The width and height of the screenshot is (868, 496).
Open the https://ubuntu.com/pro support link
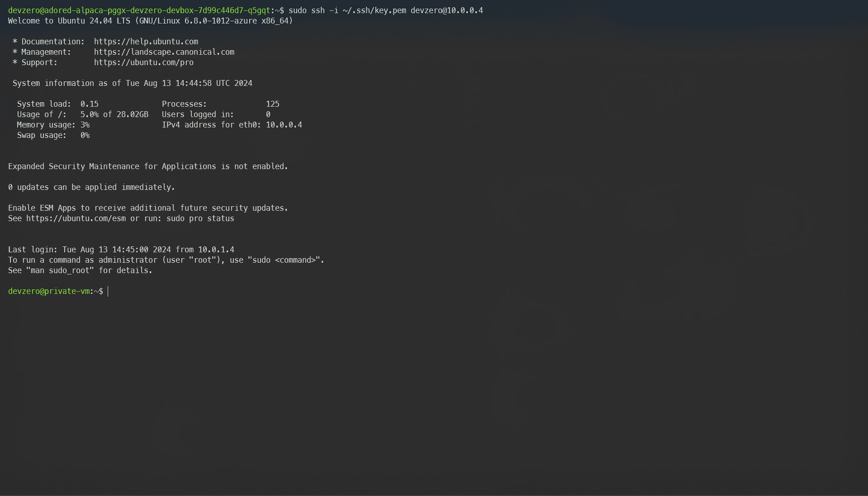click(x=144, y=62)
